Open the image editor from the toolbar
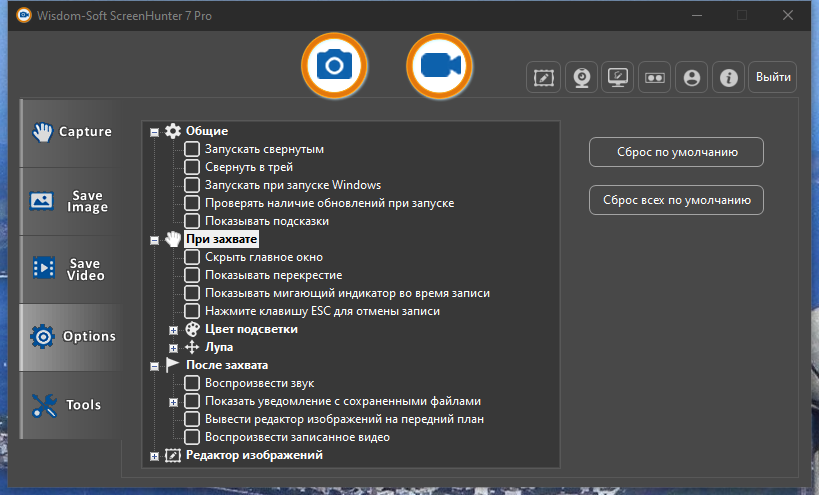Screen dimensions: 819x495 [543, 77]
